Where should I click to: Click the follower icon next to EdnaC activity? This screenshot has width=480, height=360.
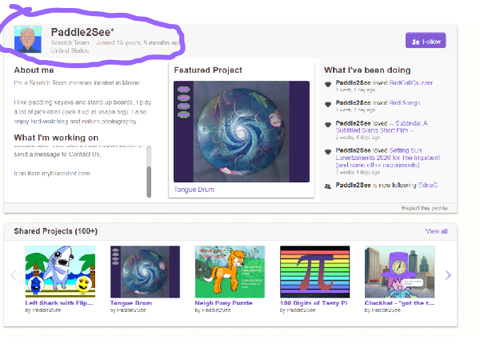328,186
